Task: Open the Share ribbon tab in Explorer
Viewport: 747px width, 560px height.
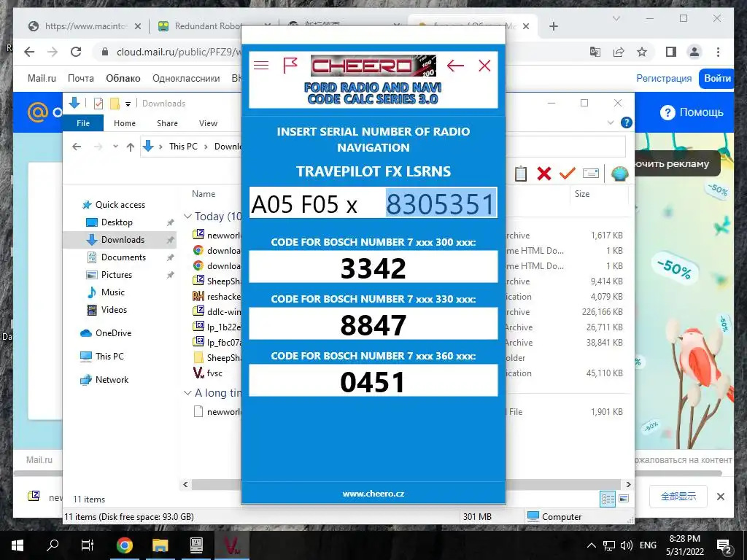Action: [x=167, y=122]
